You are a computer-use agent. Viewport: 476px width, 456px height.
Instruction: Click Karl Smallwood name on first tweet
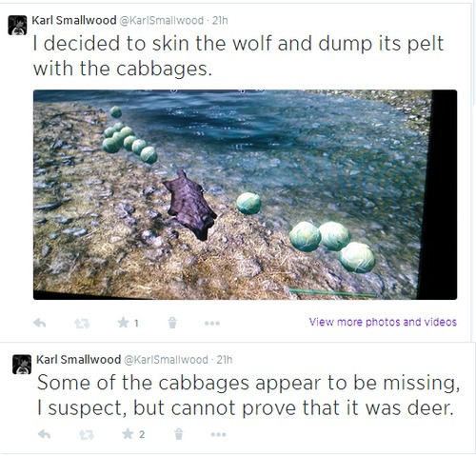[74, 20]
